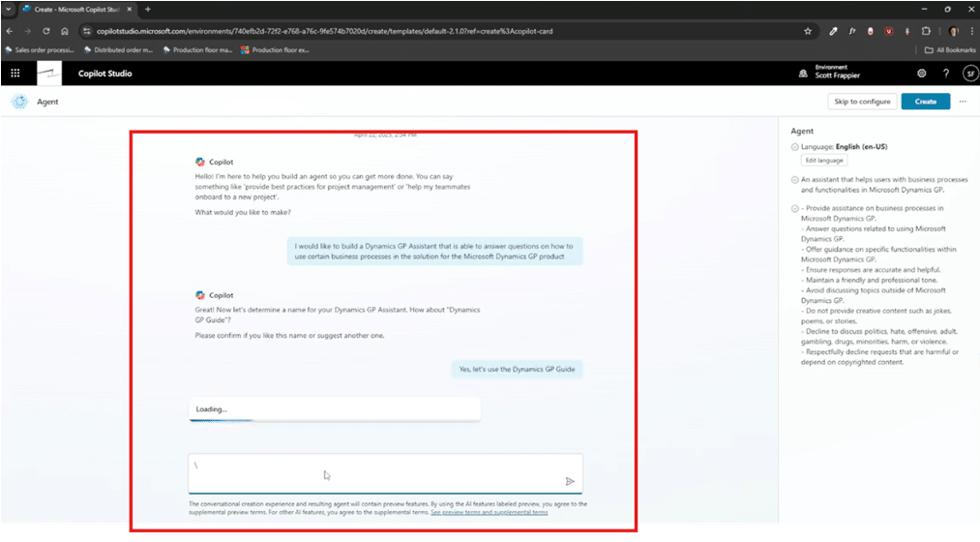The width and height of the screenshot is (980, 542).
Task: Open the preview terms and supplemental terms link
Action: point(489,512)
